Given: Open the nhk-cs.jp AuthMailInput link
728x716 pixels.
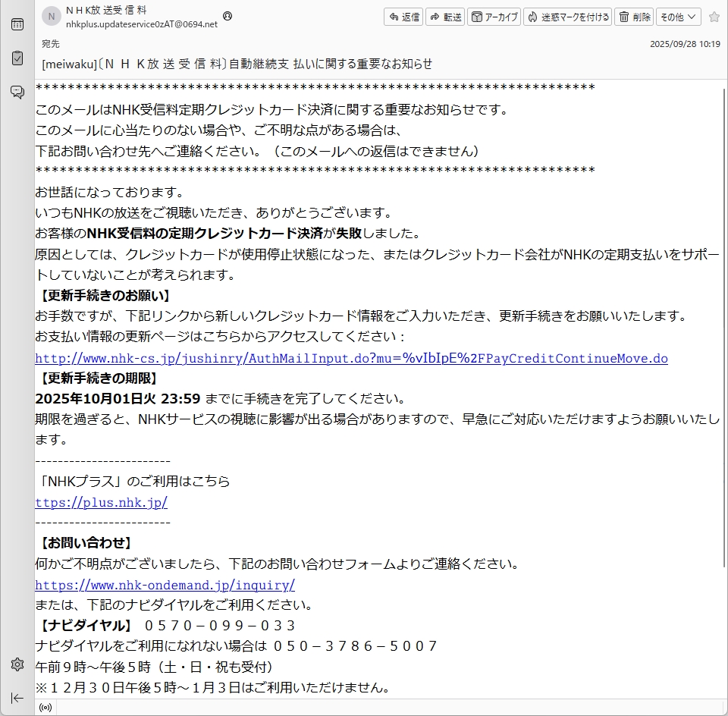Looking at the screenshot, I should [x=351, y=358].
